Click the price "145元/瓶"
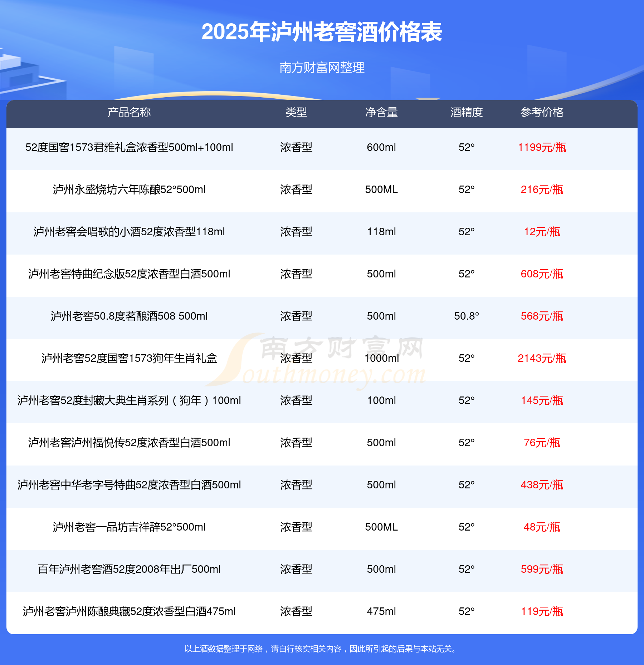The image size is (644, 665). point(542,400)
